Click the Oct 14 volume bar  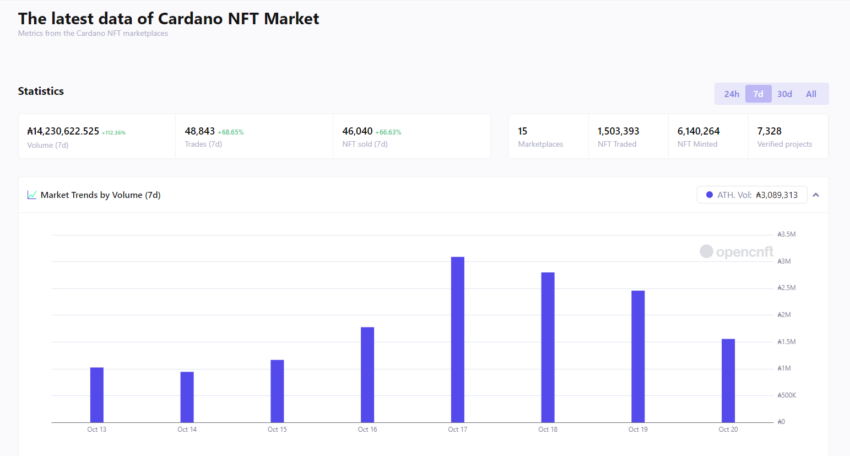point(187,397)
